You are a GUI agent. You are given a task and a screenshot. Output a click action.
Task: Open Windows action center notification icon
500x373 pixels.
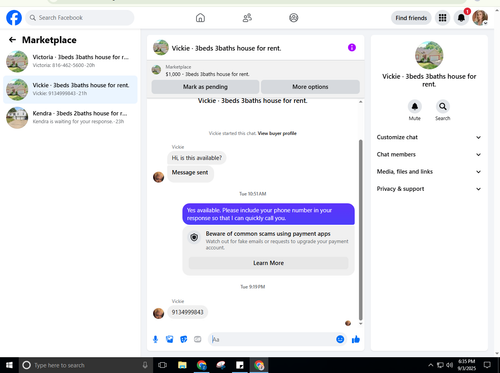(x=487, y=365)
